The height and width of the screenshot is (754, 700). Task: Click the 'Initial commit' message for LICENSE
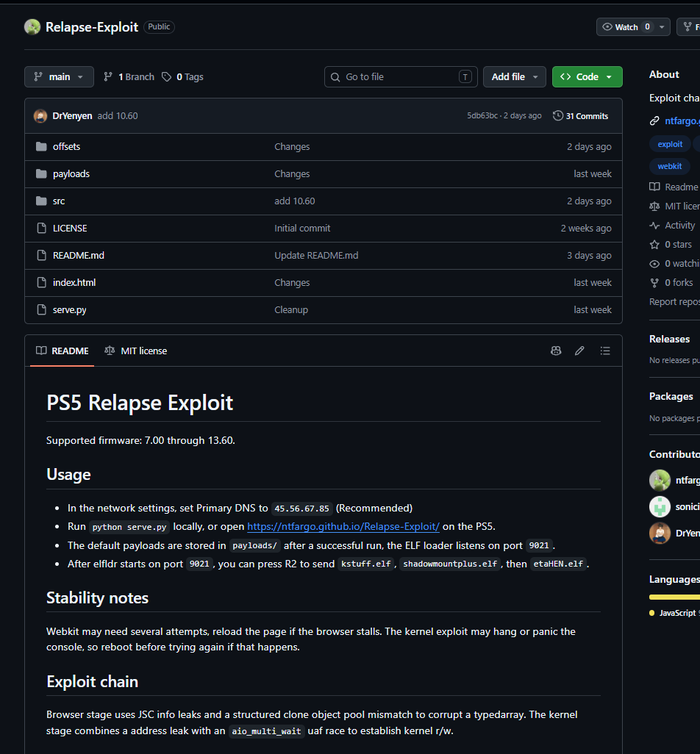(302, 229)
